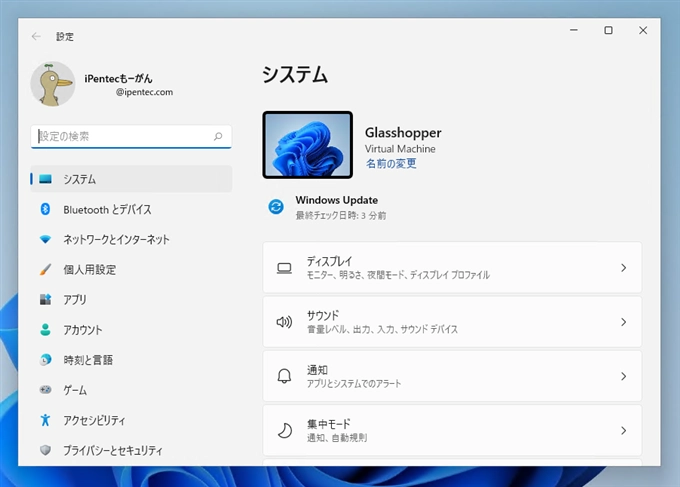Click the サウンド speaker icon
This screenshot has height=487, width=680.
tap(284, 322)
